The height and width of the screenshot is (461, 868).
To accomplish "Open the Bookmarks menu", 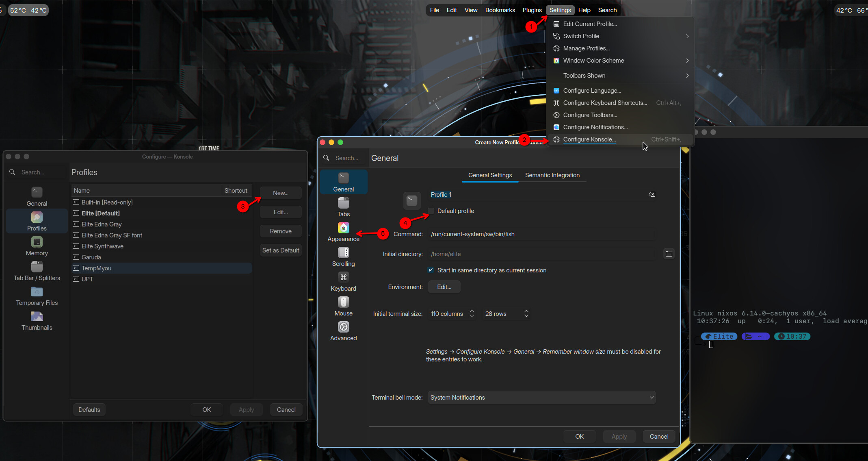I will [500, 10].
